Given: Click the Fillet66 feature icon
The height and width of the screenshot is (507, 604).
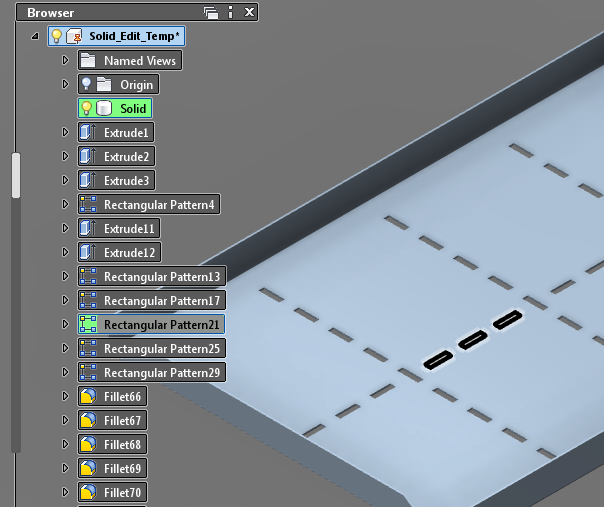Looking at the screenshot, I should click(x=88, y=397).
